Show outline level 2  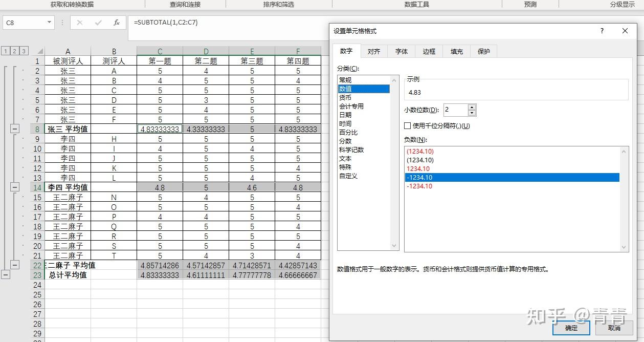(x=15, y=51)
